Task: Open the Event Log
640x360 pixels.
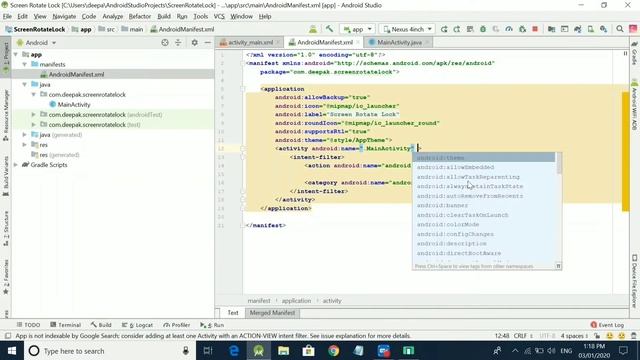Action: click(607, 325)
